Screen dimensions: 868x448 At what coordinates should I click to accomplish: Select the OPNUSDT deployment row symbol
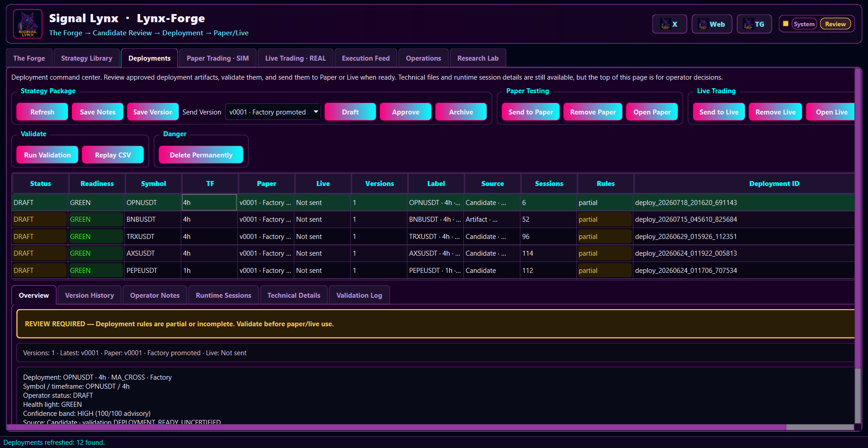tap(153, 203)
